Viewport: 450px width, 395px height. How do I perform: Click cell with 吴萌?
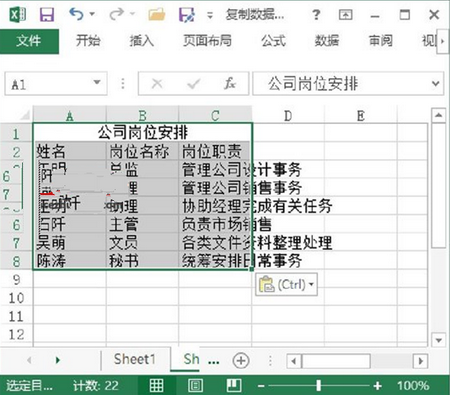[x=69, y=243]
